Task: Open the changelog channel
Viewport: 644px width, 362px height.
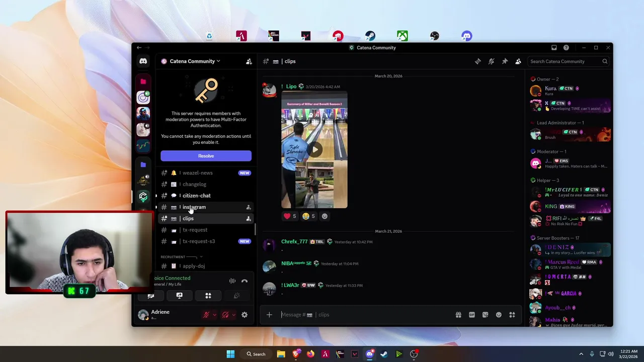Action: point(206,185)
